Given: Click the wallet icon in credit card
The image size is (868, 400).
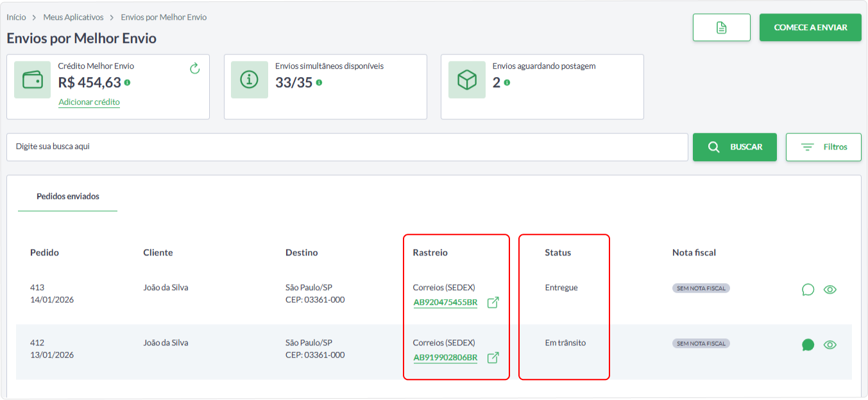Looking at the screenshot, I should tap(33, 80).
